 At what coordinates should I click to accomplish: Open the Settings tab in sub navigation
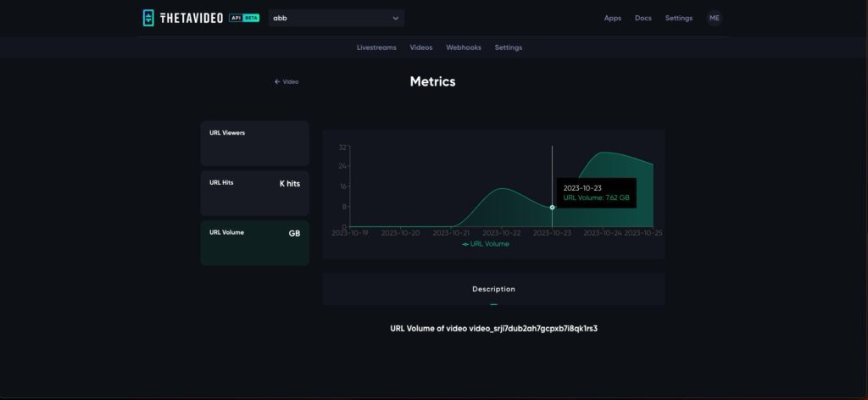(509, 47)
